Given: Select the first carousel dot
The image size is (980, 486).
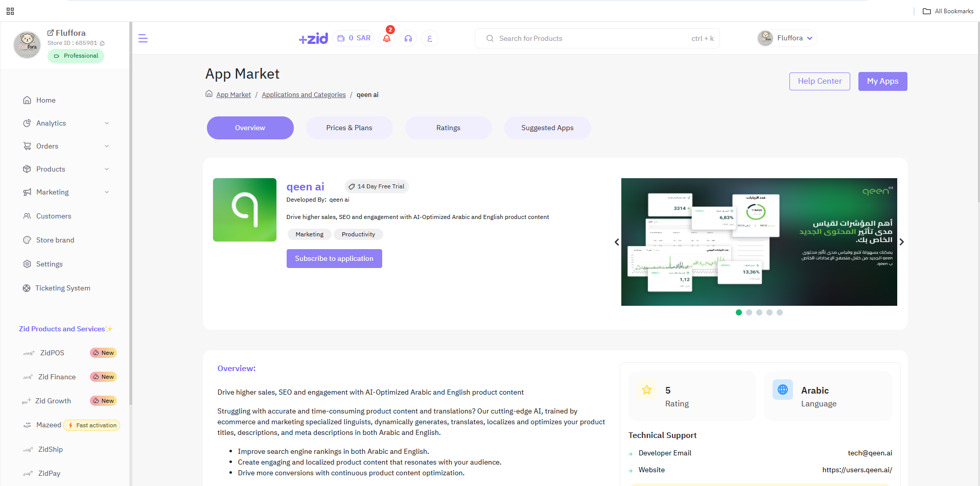Looking at the screenshot, I should point(739,312).
